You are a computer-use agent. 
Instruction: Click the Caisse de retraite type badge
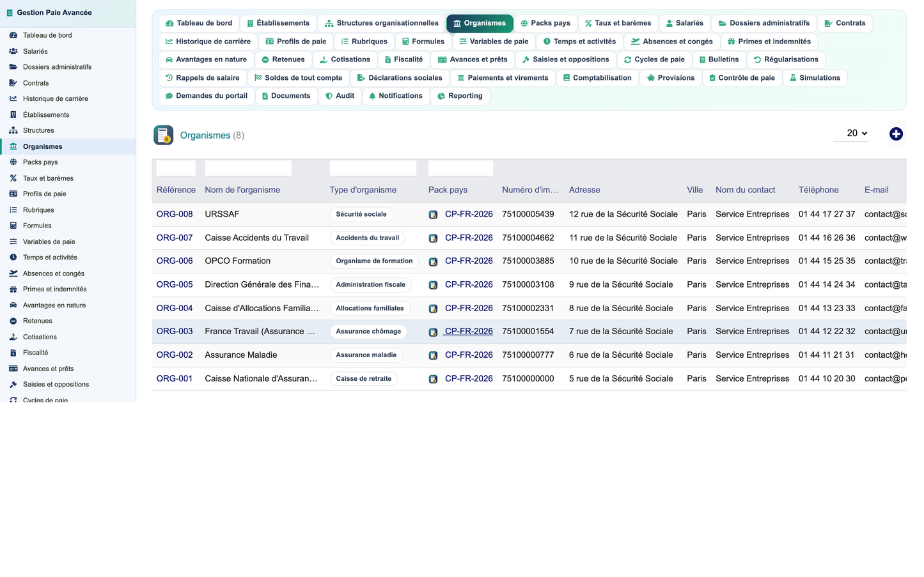(x=364, y=378)
